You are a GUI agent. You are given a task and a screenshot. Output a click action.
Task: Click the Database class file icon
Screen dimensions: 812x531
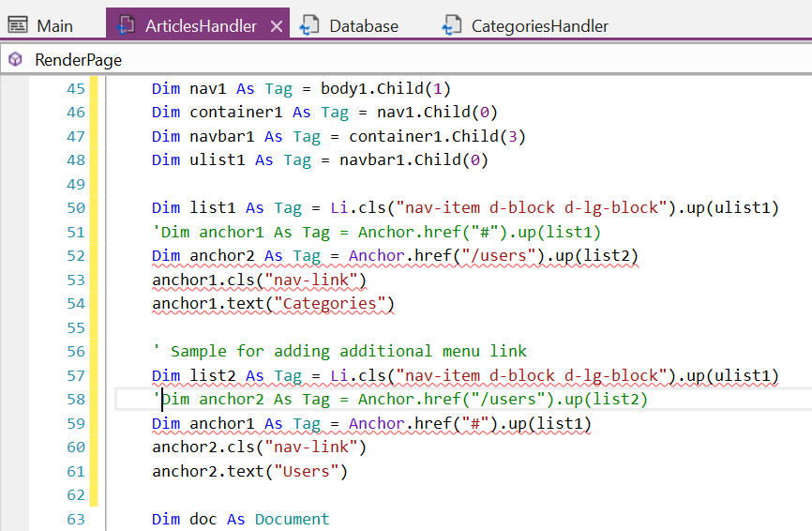tap(309, 25)
